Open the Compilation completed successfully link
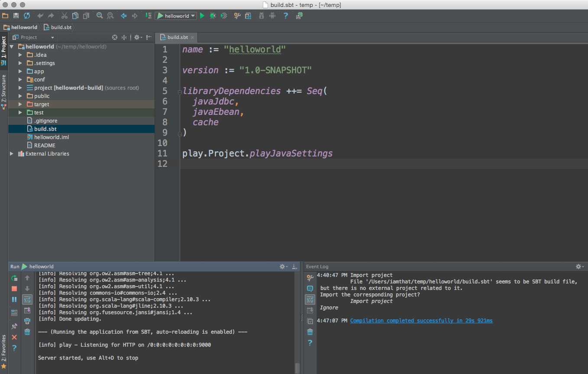588x374 pixels. [421, 321]
